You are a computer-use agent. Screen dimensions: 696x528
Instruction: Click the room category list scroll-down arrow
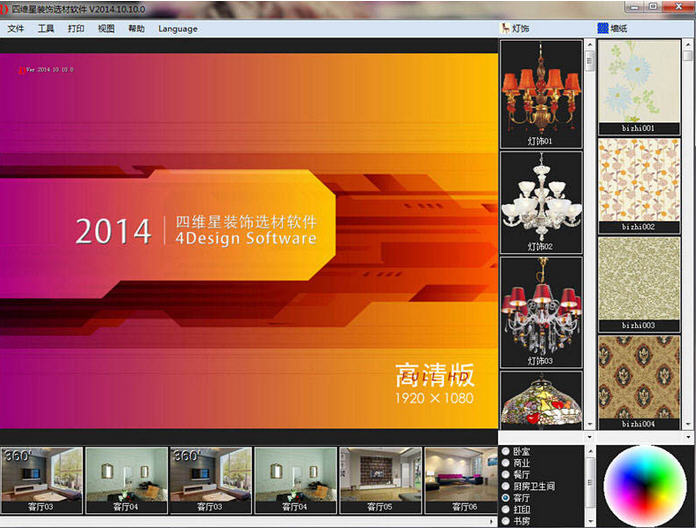pos(590,521)
